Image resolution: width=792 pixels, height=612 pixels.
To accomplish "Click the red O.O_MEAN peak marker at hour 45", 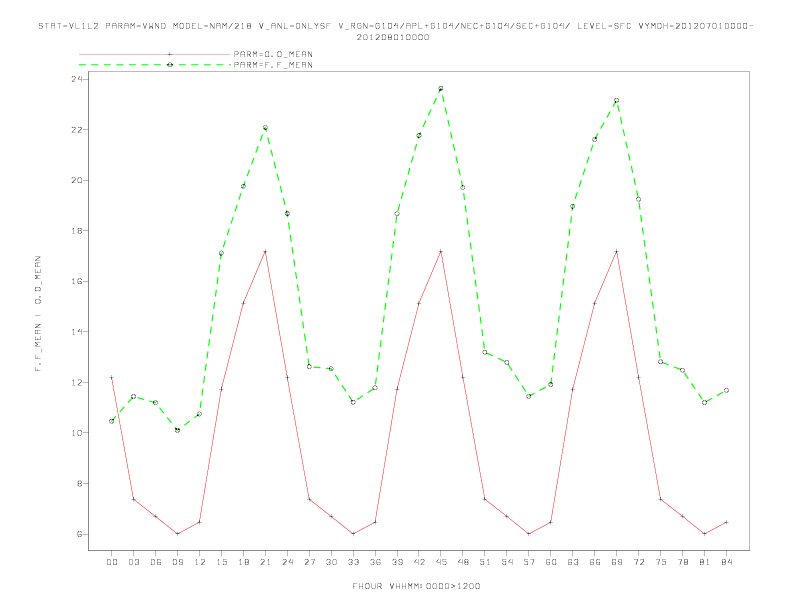I will [441, 251].
